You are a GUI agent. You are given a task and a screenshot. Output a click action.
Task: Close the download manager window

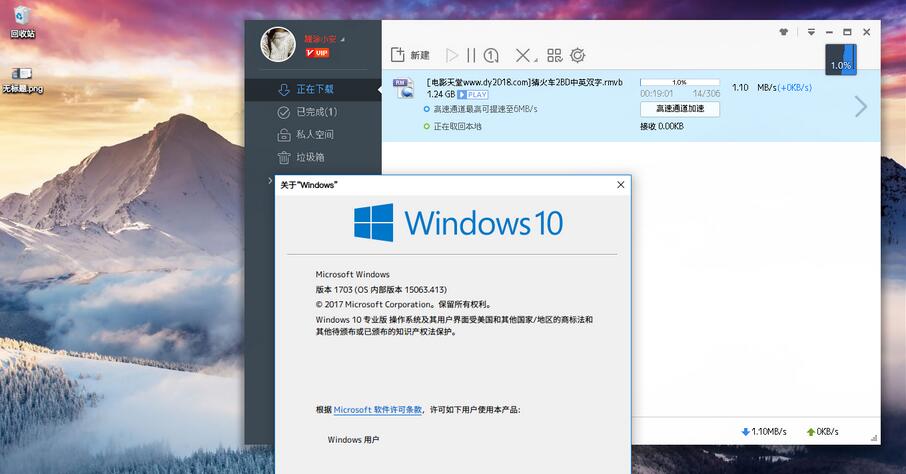866,32
